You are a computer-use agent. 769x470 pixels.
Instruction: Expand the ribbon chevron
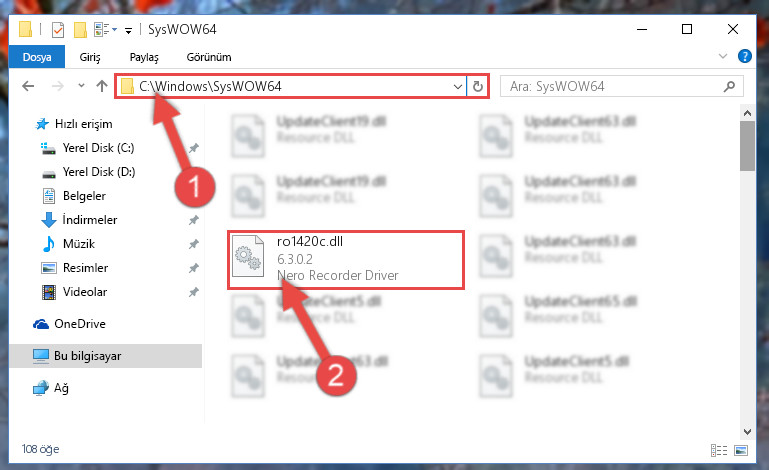722,56
